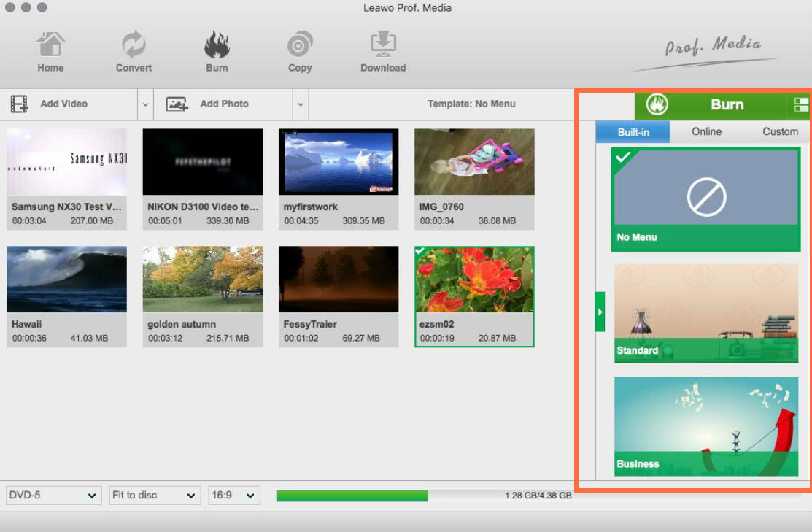Select the Hawaii video thumbnail
This screenshot has height=532, width=812.
[66, 280]
